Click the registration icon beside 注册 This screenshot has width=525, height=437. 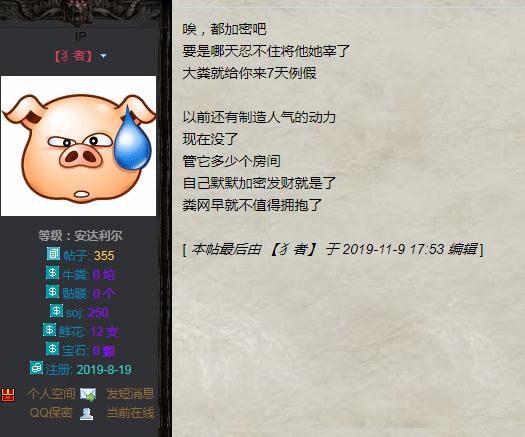pos(36,368)
